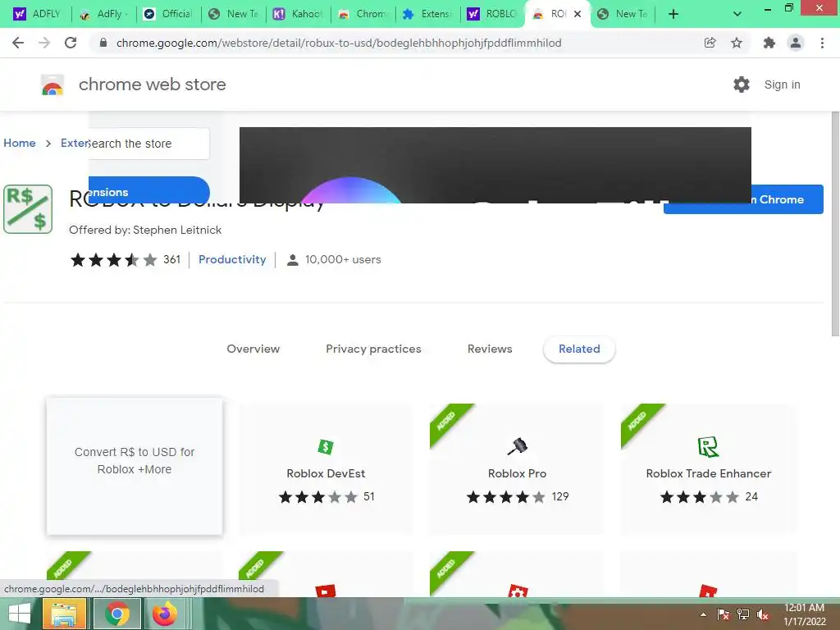Open web store settings gear icon
Viewport: 840px width, 630px height.
pyautogui.click(x=742, y=84)
